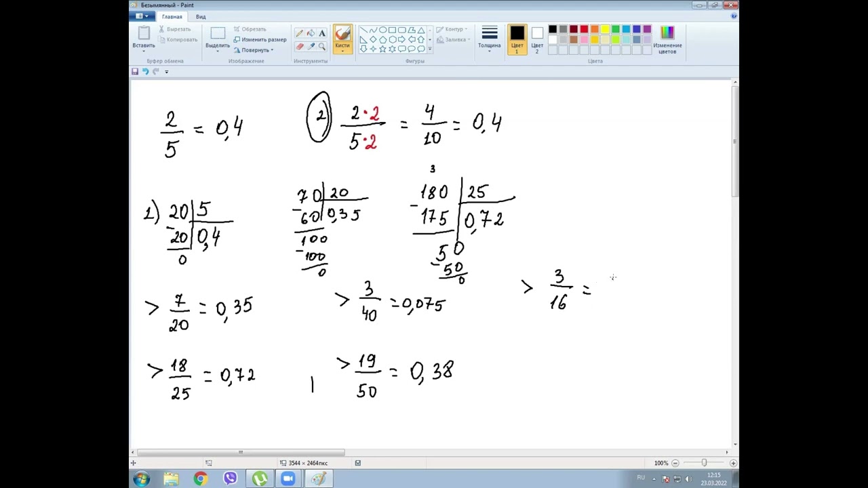This screenshot has height=488, width=868.
Task: Pick the yellow color swatch
Action: [605, 29]
